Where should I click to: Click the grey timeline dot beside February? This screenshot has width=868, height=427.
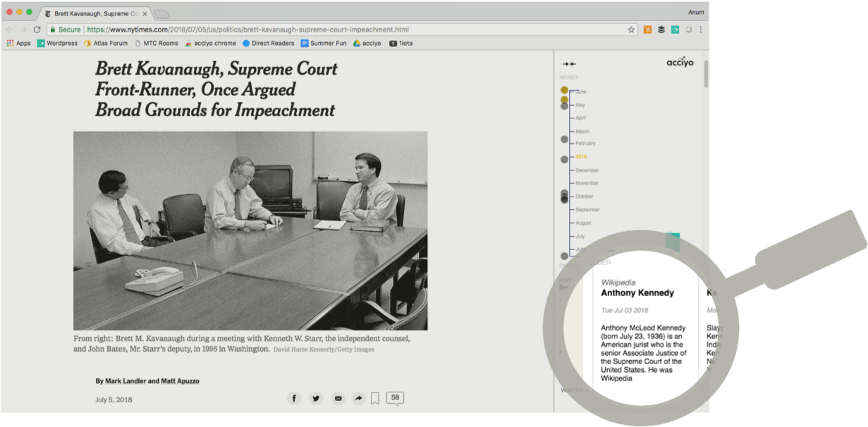tap(564, 140)
